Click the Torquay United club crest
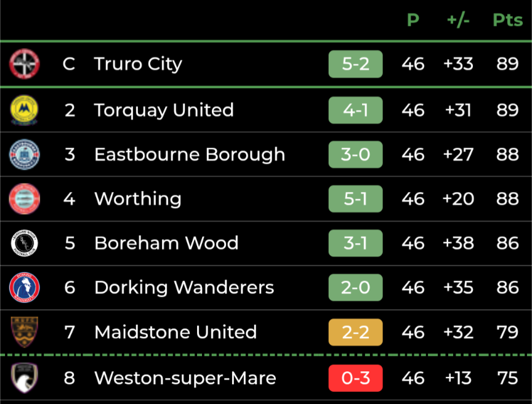This screenshot has height=404, width=532. 24,110
